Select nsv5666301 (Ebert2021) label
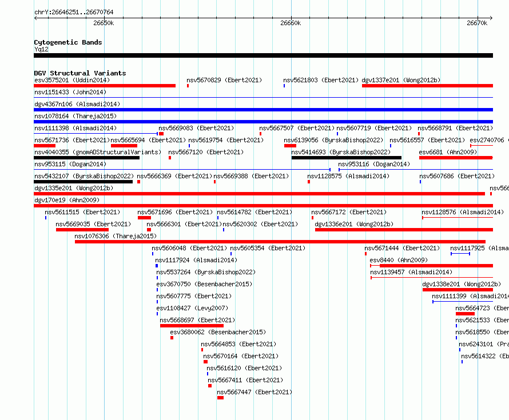Screen dimensions: 509x420 point(184,224)
